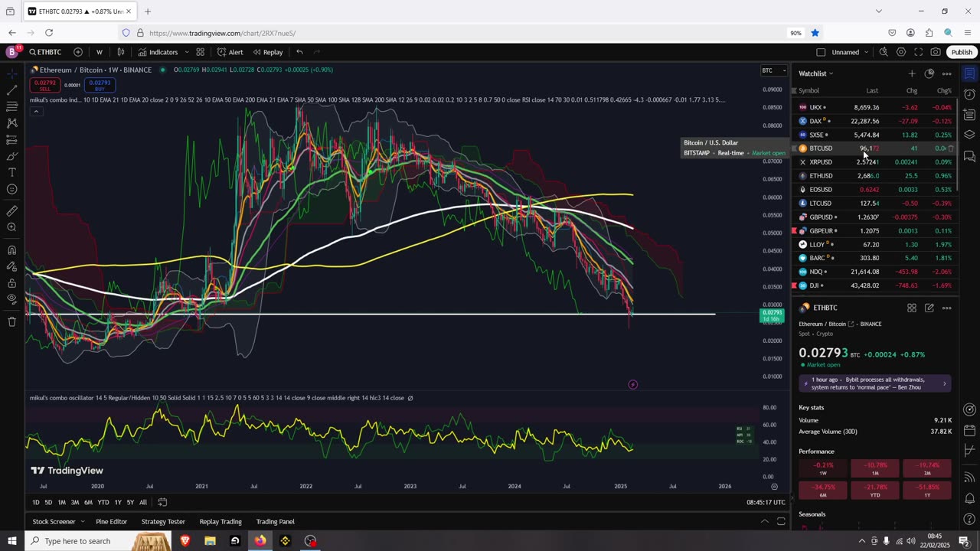
Task: Open watchlist advanced view pie icon
Action: coord(929,73)
